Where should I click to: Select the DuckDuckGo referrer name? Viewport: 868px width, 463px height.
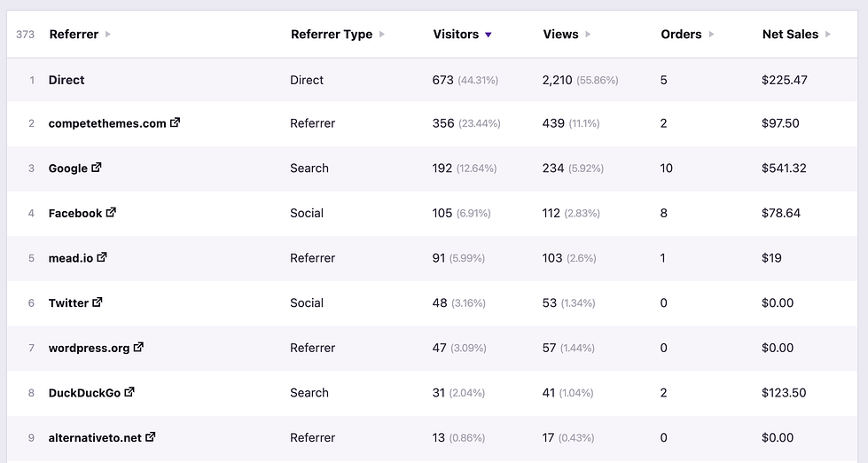click(x=84, y=392)
